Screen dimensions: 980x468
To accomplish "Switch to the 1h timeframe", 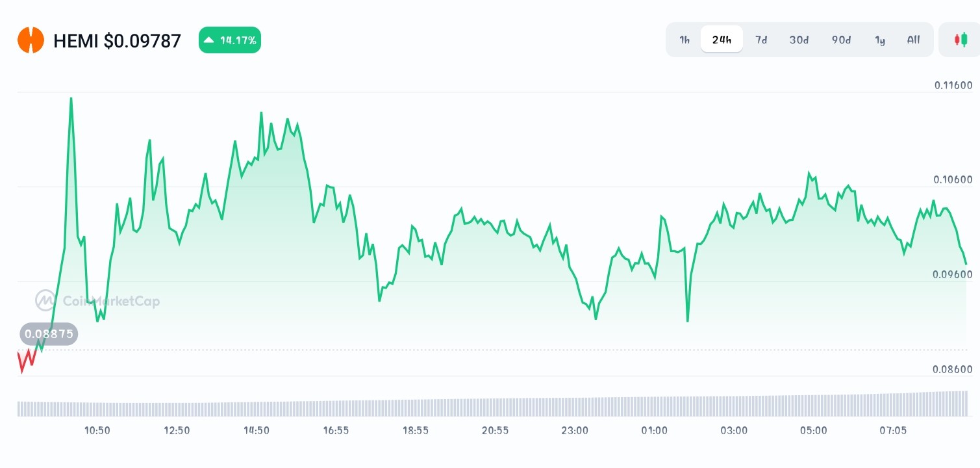I will (x=684, y=40).
